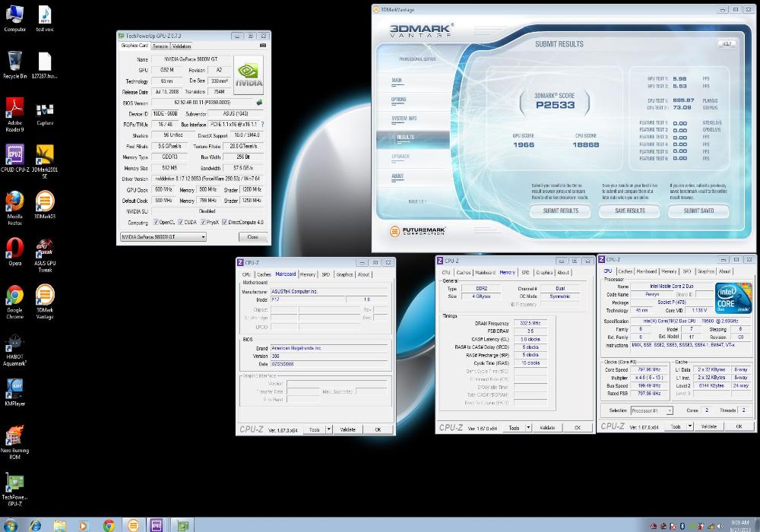Toggle DirectCompute 4.0 checkbox
760x532 pixels.
[224, 223]
